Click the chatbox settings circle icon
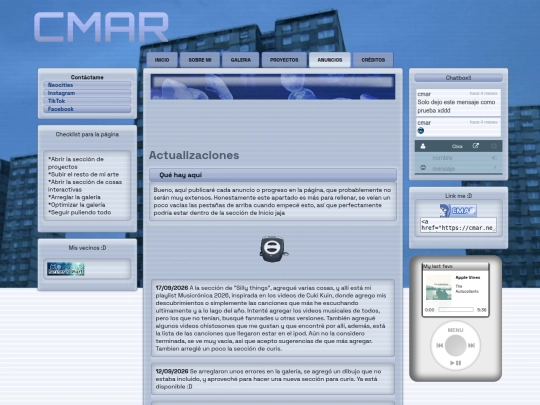 pyautogui.click(x=494, y=146)
